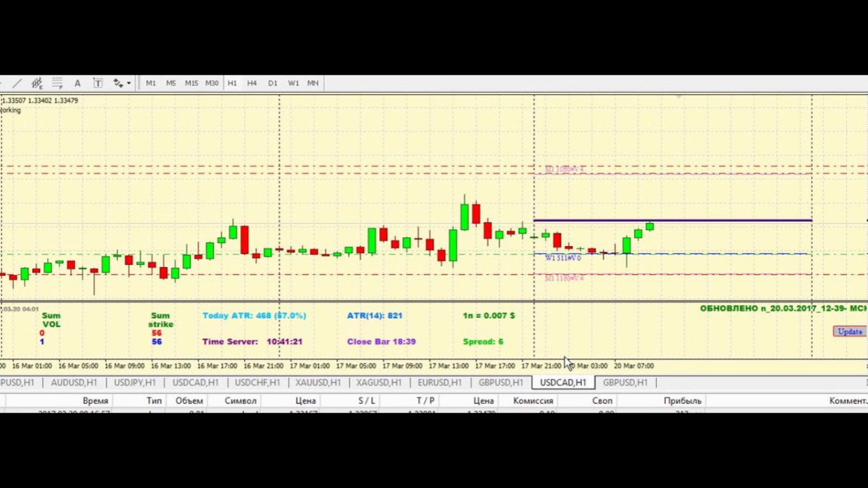Select the trendline drawing tool
Screen dimensions: 868x488
[x=16, y=83]
